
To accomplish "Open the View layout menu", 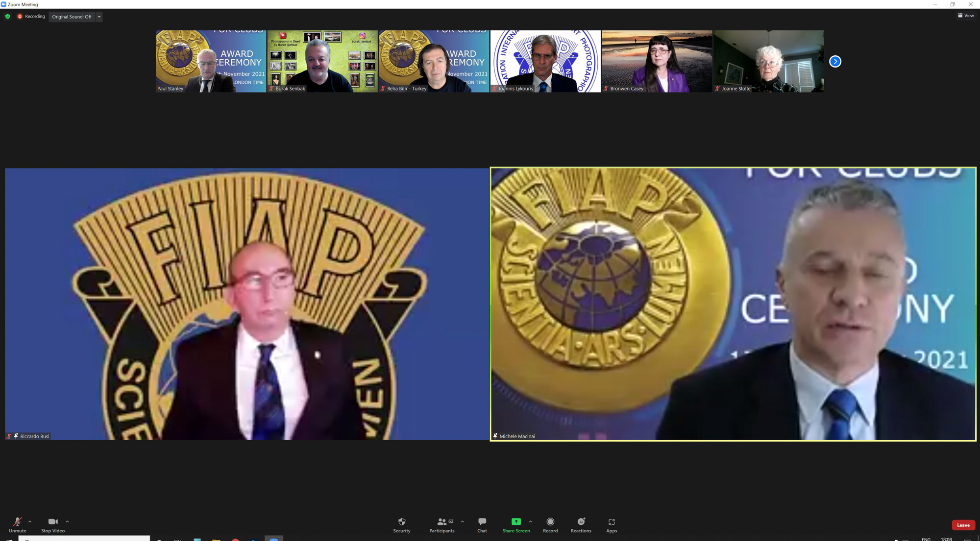I will coord(966,16).
